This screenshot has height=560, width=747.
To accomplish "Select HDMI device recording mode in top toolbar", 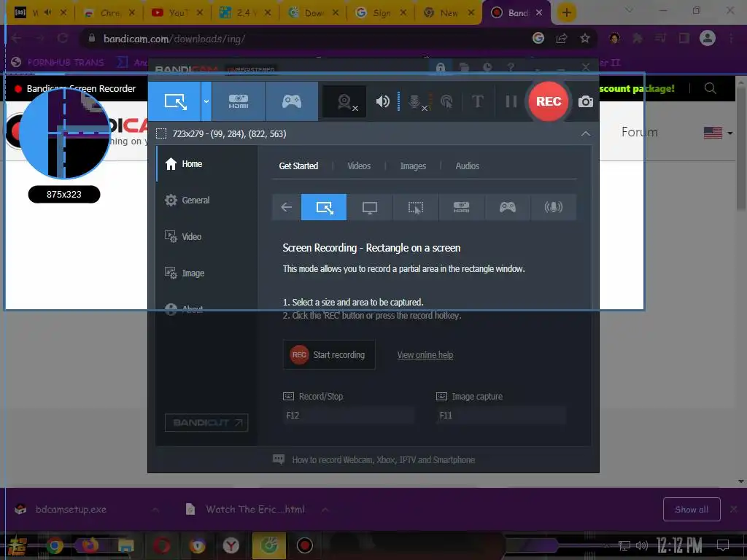I will click(239, 101).
